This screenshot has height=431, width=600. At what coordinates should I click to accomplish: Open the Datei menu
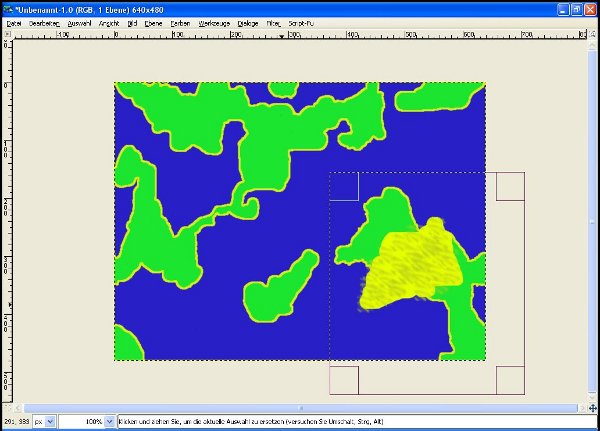[x=14, y=23]
